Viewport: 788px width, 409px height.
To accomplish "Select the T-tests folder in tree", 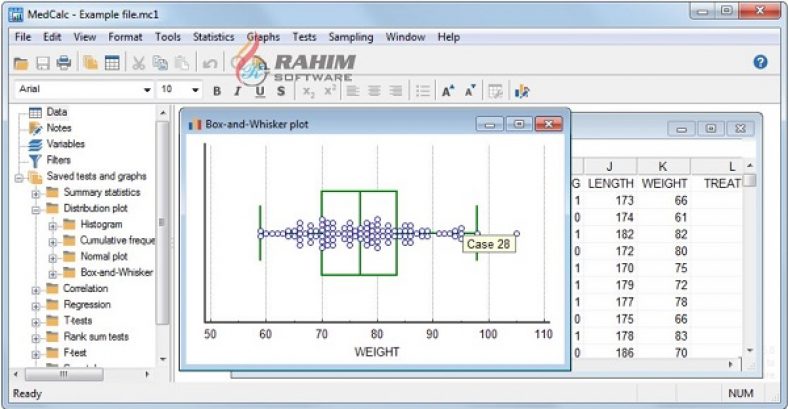I will tap(77, 321).
